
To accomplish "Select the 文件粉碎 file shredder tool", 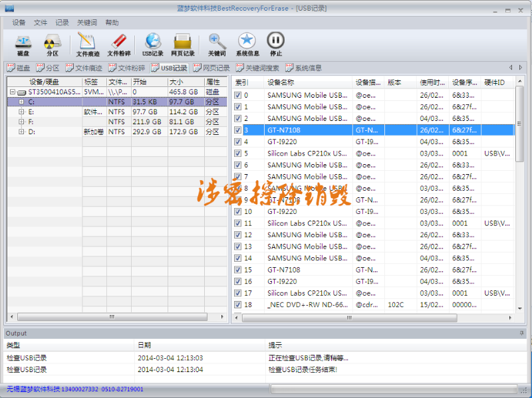I will pyautogui.click(x=120, y=44).
